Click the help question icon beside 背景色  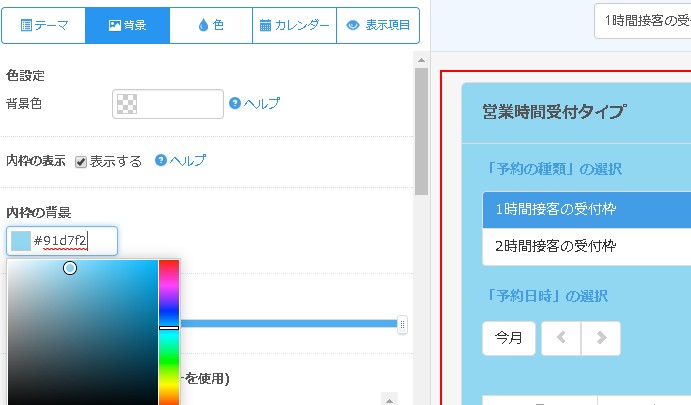[235, 103]
